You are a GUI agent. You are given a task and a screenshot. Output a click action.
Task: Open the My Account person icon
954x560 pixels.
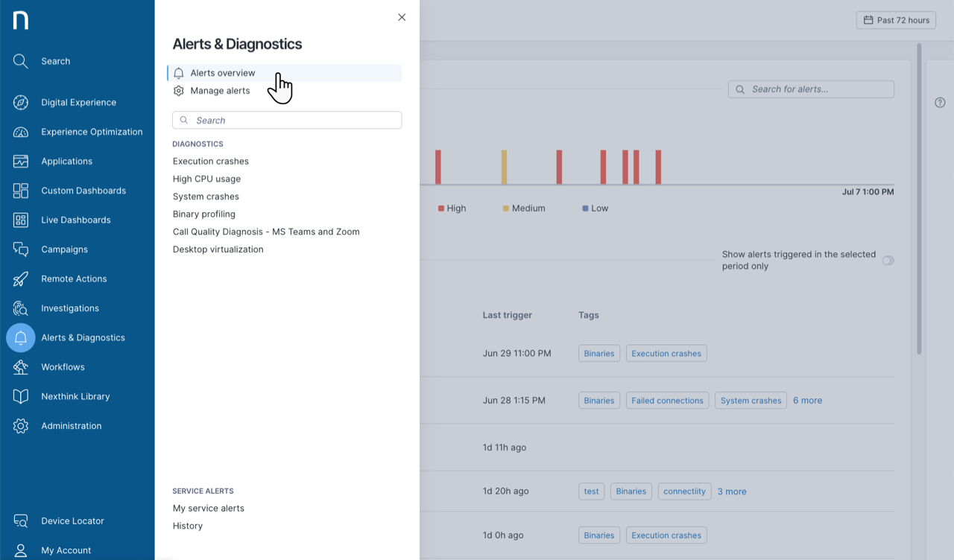21,550
